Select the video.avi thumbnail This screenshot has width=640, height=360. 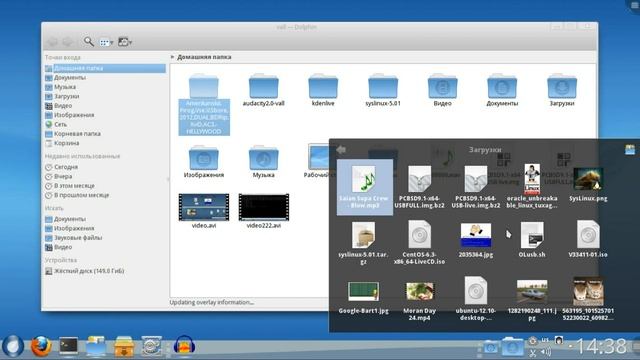(x=204, y=211)
